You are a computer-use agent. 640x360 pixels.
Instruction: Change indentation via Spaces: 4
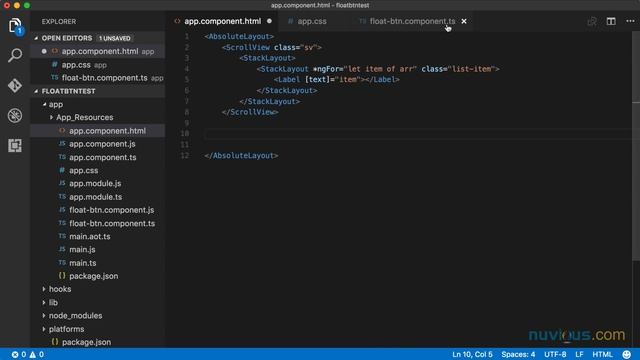coord(518,354)
